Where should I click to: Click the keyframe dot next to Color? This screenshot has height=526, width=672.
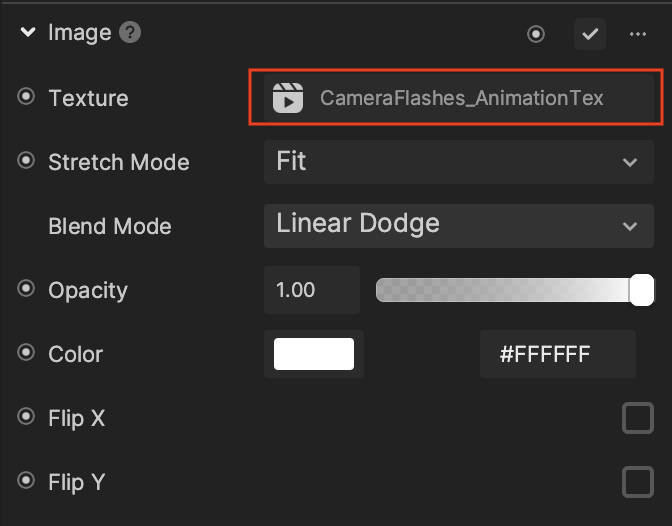[x=26, y=352]
